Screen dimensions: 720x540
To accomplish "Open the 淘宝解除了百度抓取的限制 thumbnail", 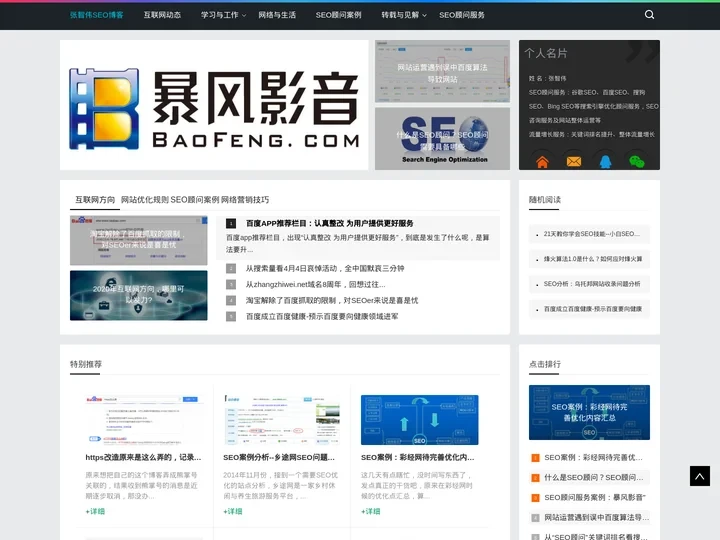I will [139, 241].
